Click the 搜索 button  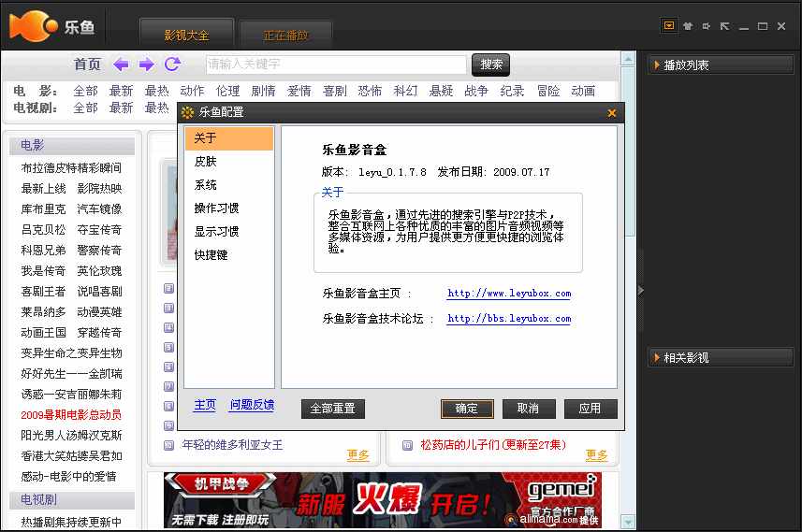pyautogui.click(x=491, y=65)
